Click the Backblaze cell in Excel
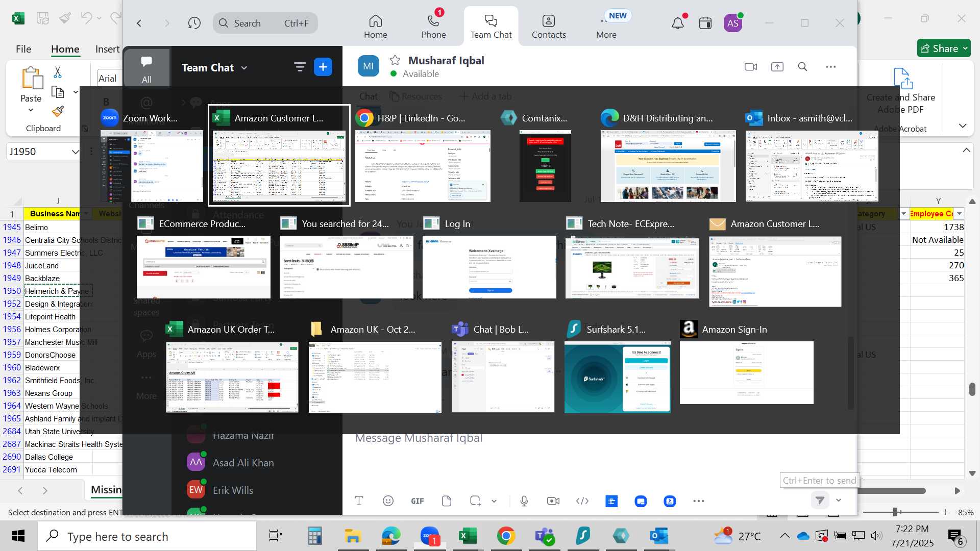 pyautogui.click(x=58, y=278)
